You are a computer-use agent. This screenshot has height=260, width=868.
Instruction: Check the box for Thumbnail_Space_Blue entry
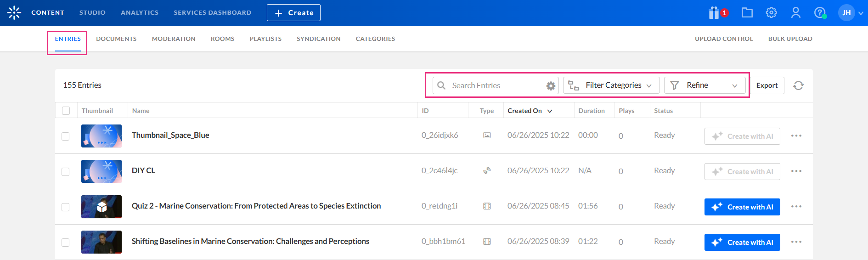coord(66,136)
